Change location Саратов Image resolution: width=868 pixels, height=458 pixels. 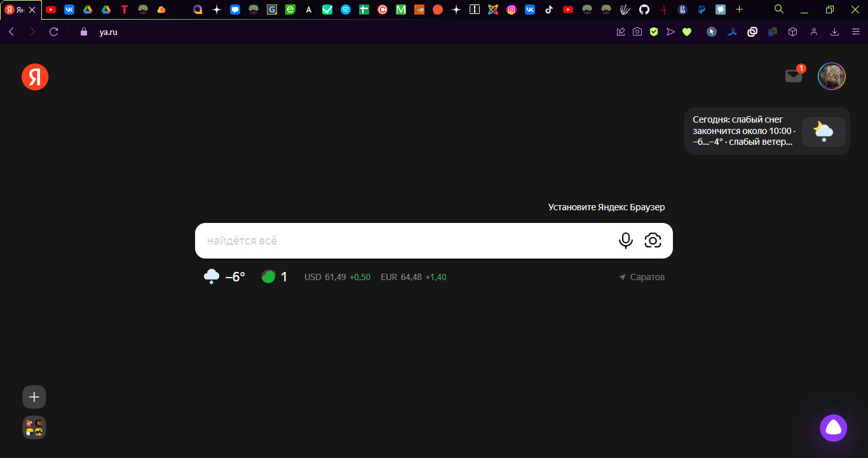coord(642,277)
